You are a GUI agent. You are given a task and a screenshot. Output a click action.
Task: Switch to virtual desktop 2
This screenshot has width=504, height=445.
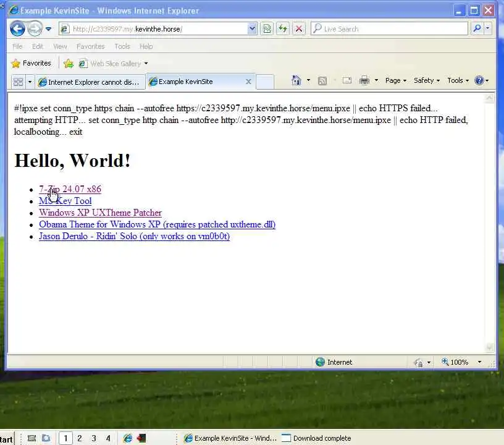80,438
